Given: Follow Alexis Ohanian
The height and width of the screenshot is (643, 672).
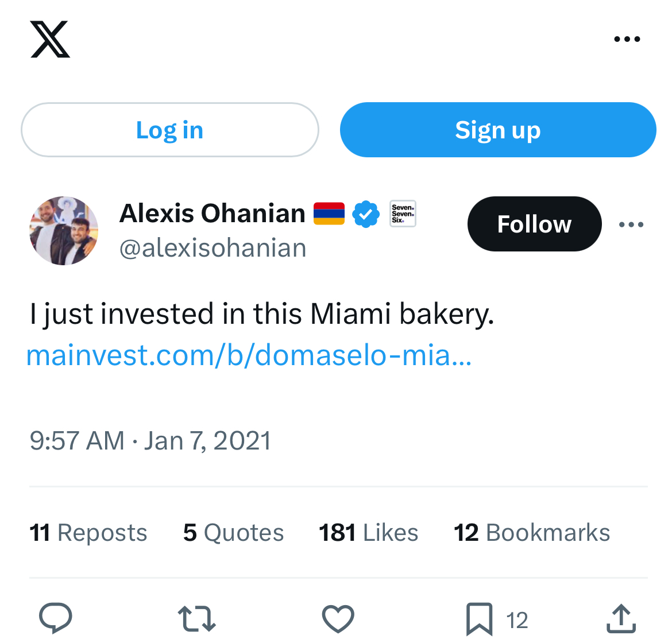Looking at the screenshot, I should 534,224.
